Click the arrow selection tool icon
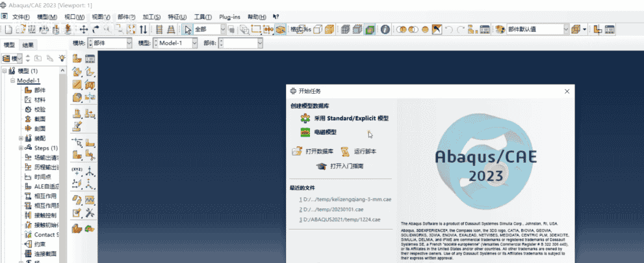Viewport: 644px width, 263px height. click(188, 29)
